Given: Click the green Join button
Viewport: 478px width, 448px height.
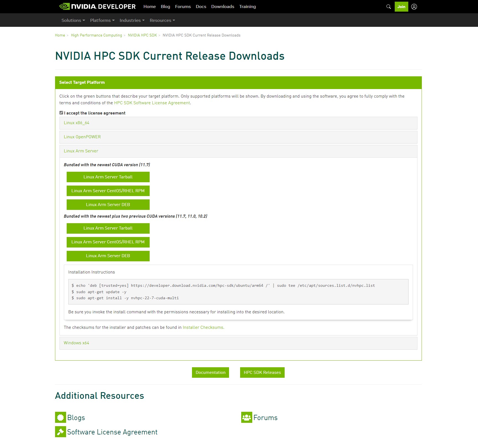Looking at the screenshot, I should (x=401, y=7).
